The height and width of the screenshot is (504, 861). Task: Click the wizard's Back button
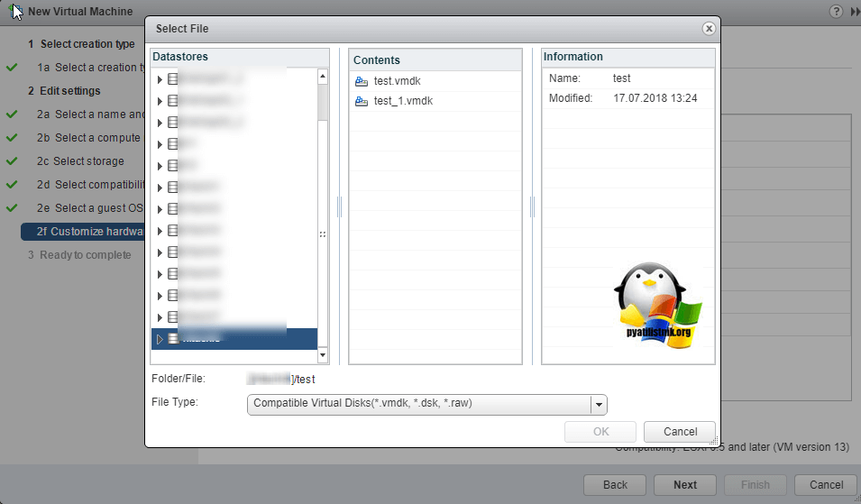point(615,484)
